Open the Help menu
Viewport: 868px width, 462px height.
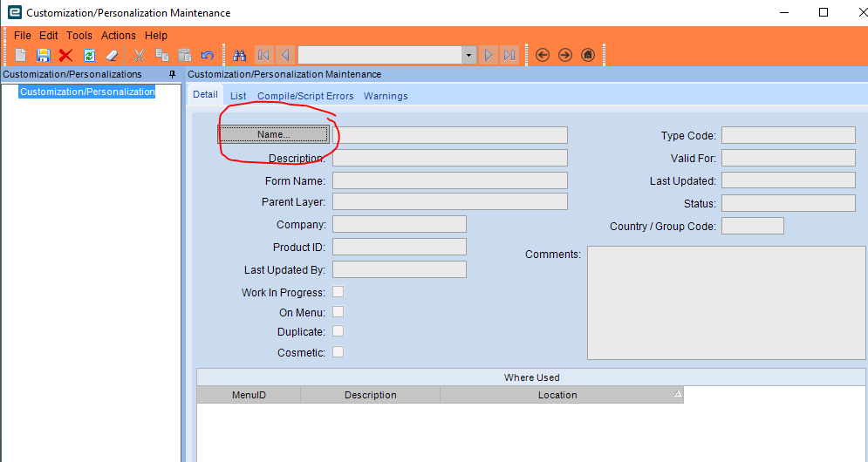(156, 36)
